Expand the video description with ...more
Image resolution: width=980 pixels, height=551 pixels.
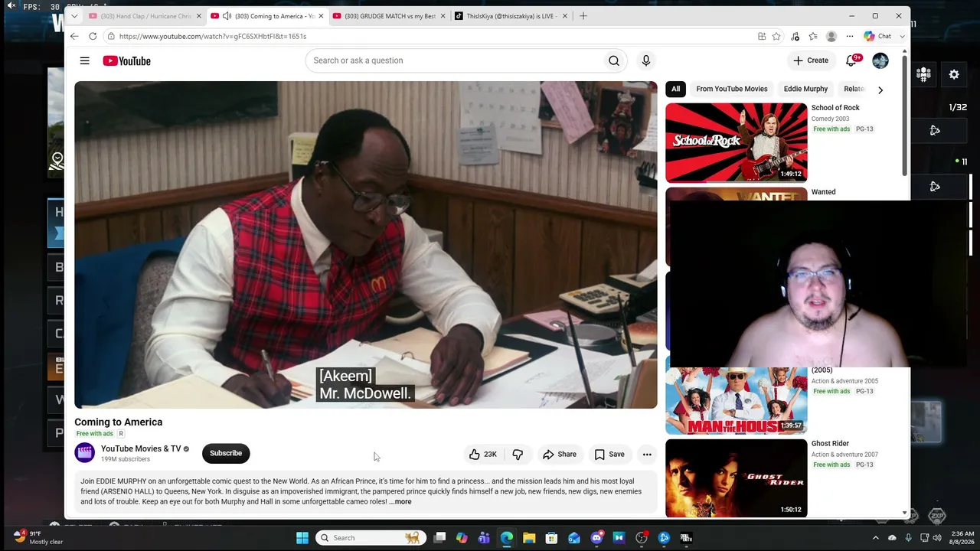point(400,502)
